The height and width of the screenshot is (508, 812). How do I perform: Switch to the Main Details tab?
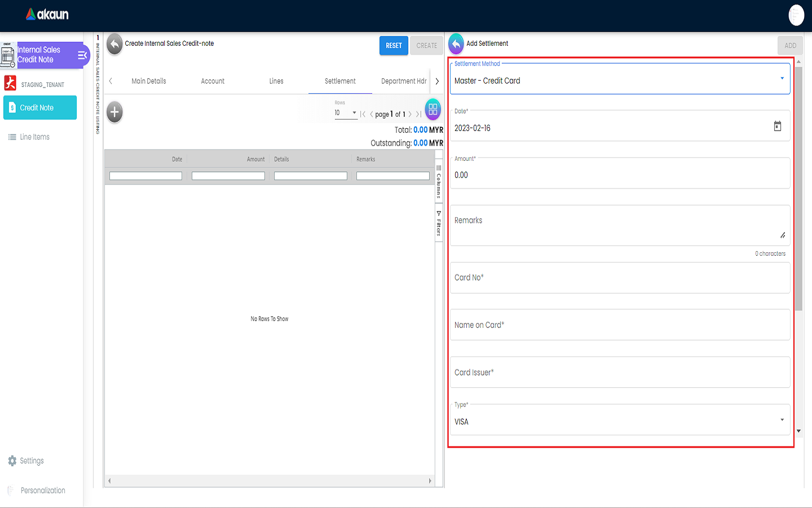point(149,81)
